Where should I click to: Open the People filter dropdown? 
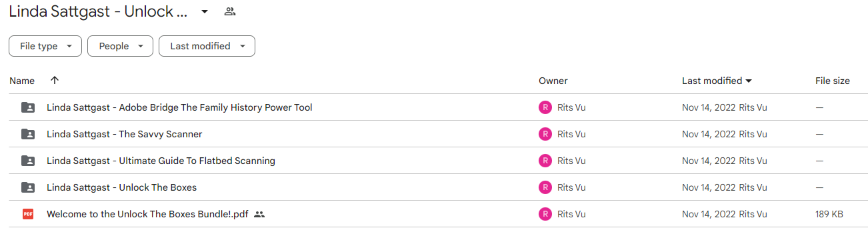click(121, 46)
